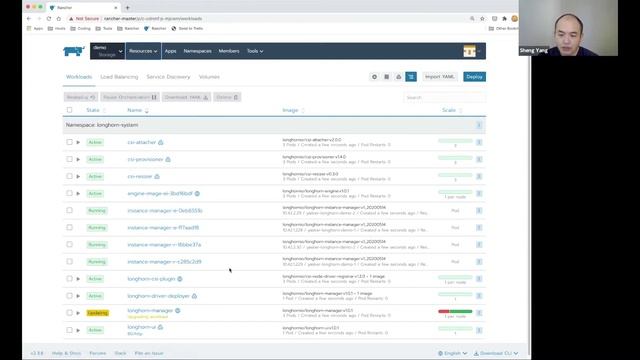Viewport: 640px width, 360px height.
Task: Open the browser extensions puzzle icon
Action: tap(504, 19)
